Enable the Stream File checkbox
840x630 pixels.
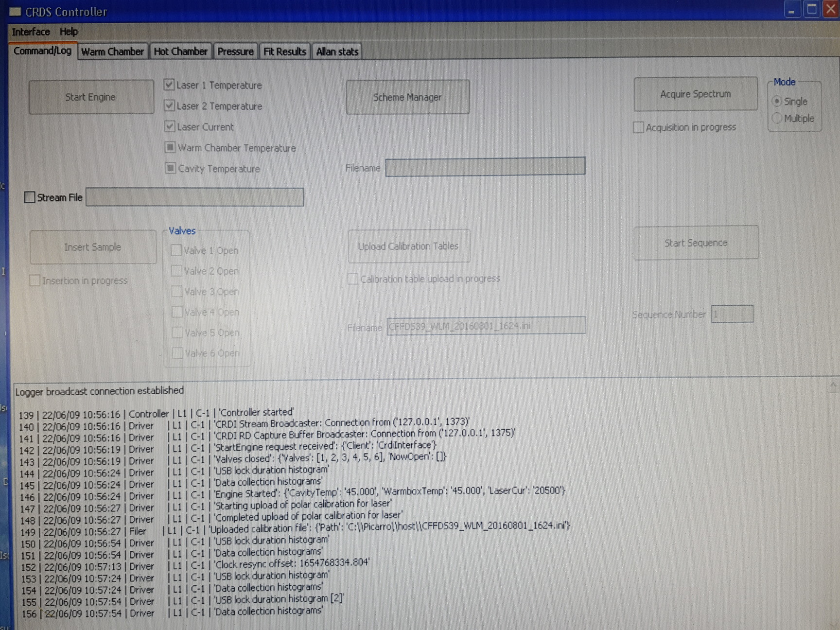[x=30, y=197]
